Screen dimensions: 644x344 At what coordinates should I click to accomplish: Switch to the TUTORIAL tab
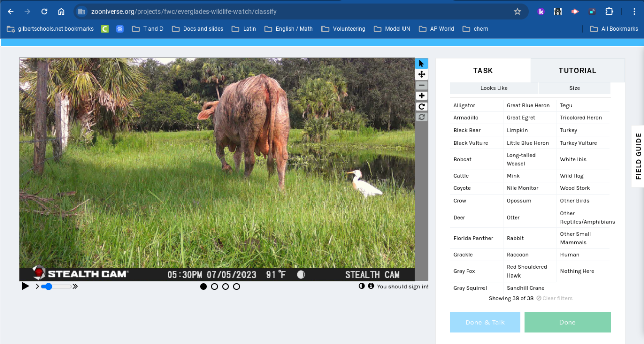tap(578, 71)
